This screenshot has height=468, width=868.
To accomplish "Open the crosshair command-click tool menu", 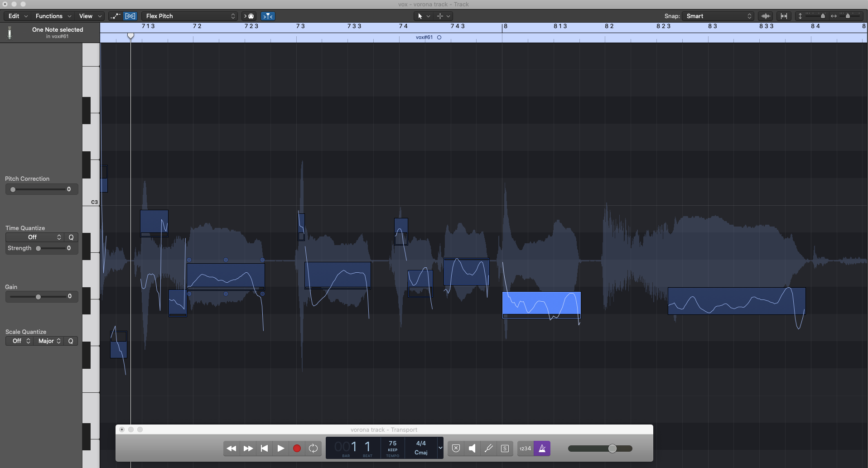I will pos(443,16).
